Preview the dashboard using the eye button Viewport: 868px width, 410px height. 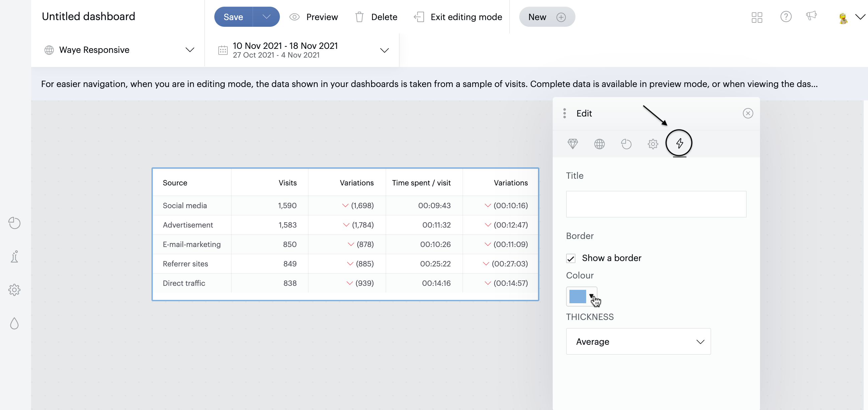[313, 17]
